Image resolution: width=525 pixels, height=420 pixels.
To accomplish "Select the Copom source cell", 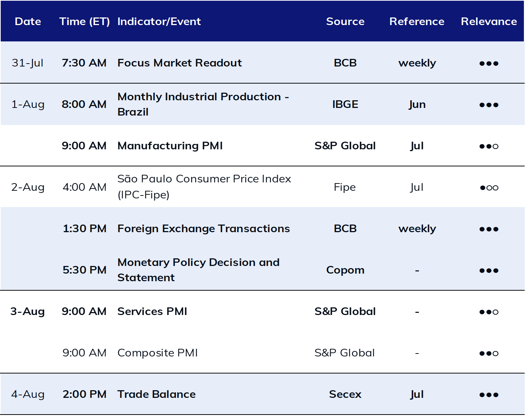I will (345, 270).
